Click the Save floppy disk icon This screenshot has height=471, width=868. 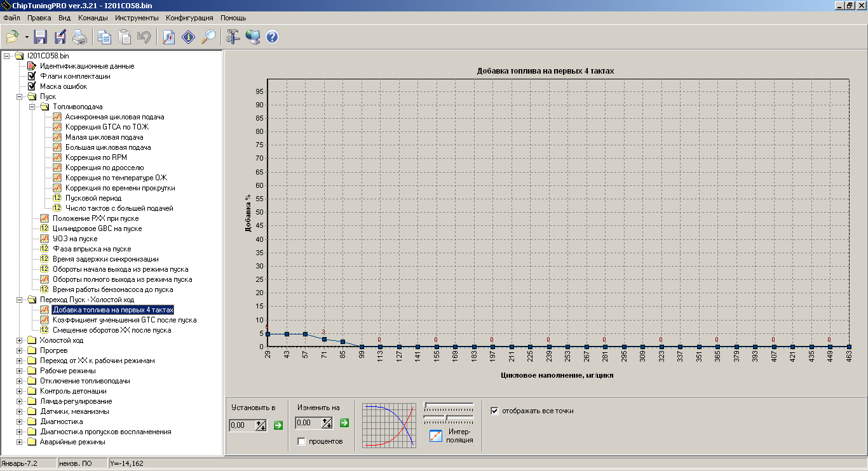pyautogui.click(x=41, y=37)
